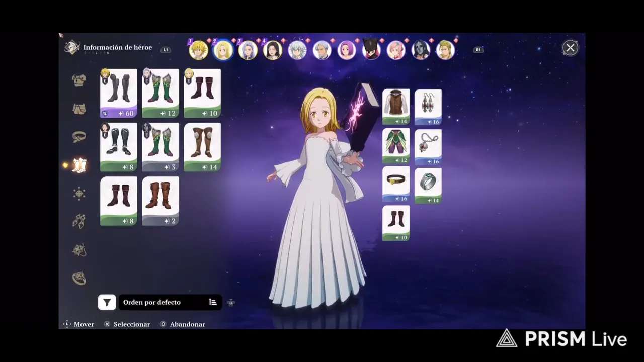The height and width of the screenshot is (362, 644).
Task: Select the purple +60 boots item
Action: [119, 94]
